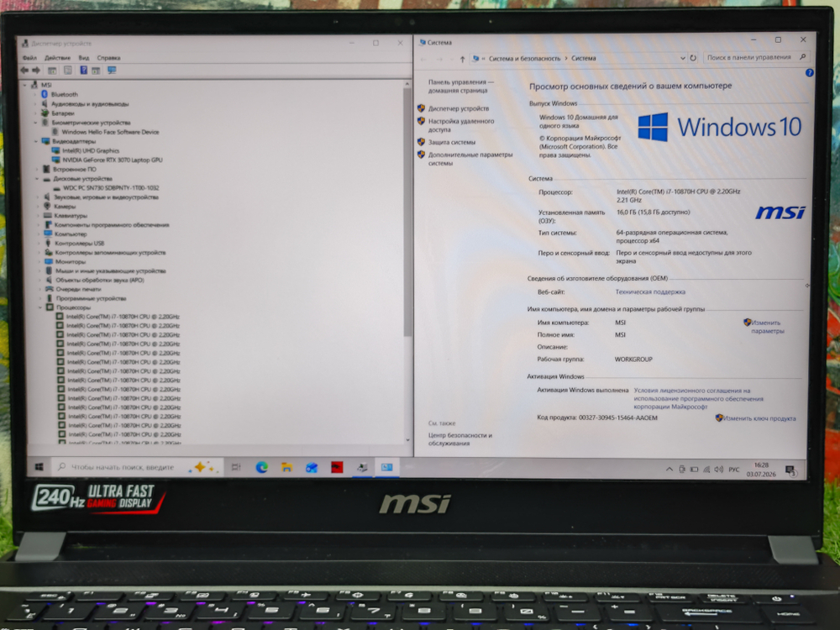Screen dimensions: 840x630
Task: Select the Батареи battery icon in device tree
Action: point(45,113)
